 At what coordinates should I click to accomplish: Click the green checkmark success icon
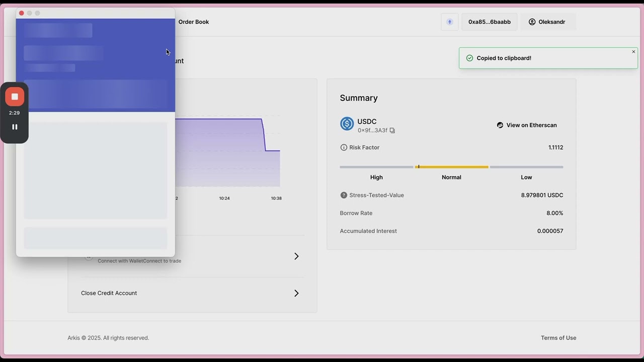point(469,58)
